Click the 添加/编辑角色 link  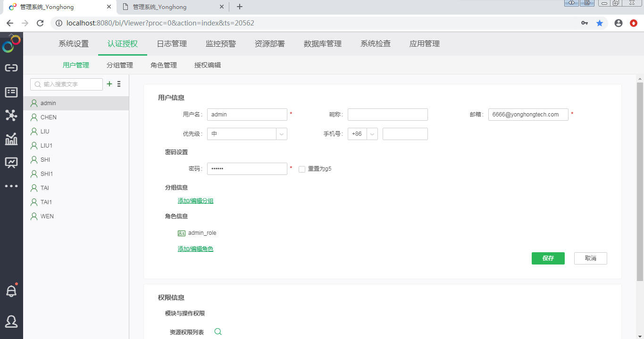[x=195, y=249]
